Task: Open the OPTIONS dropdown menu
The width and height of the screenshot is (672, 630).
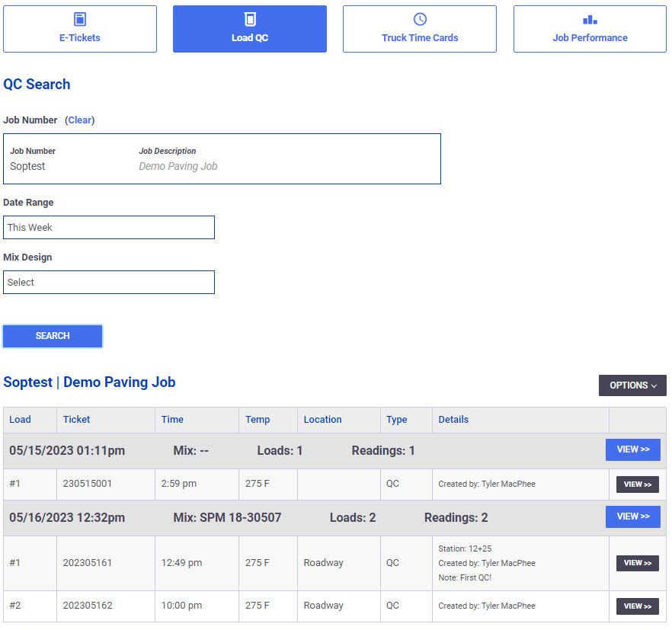Action: [x=632, y=385]
